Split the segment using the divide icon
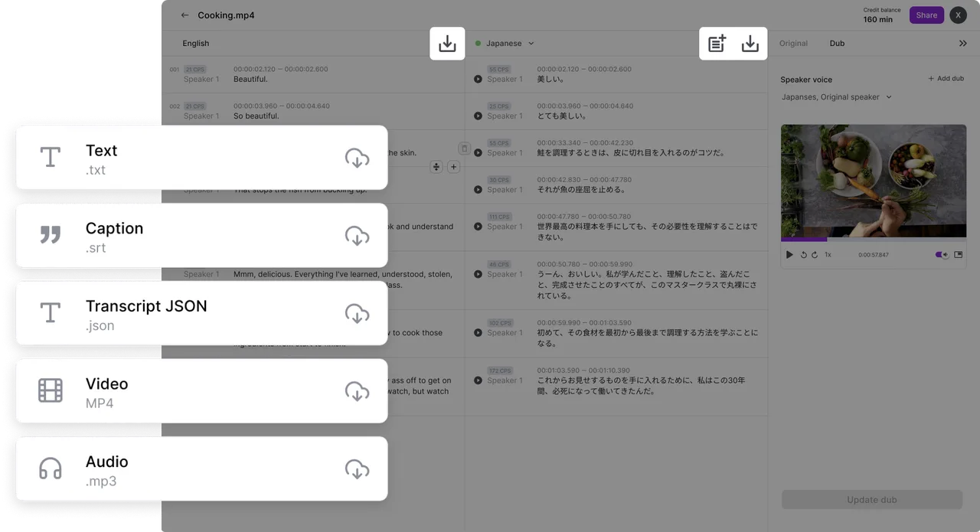This screenshot has height=532, width=980. click(436, 167)
